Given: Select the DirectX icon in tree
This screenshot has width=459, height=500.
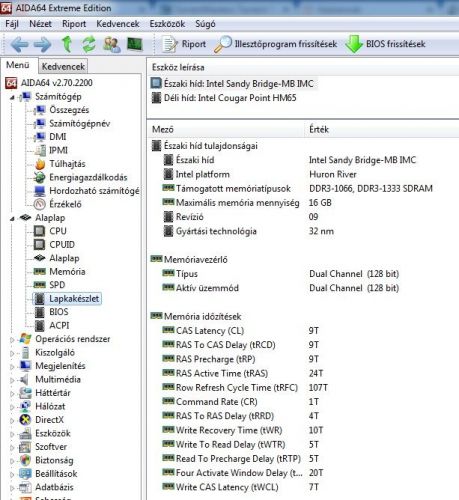Looking at the screenshot, I should 25,420.
